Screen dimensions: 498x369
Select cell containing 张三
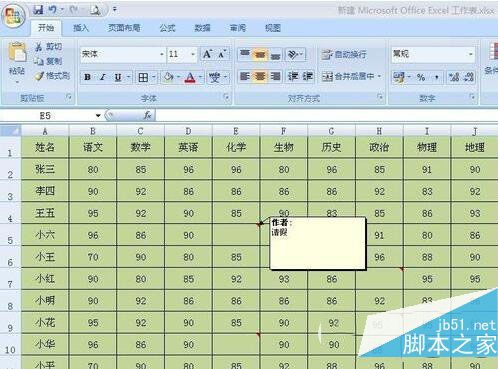(45, 169)
